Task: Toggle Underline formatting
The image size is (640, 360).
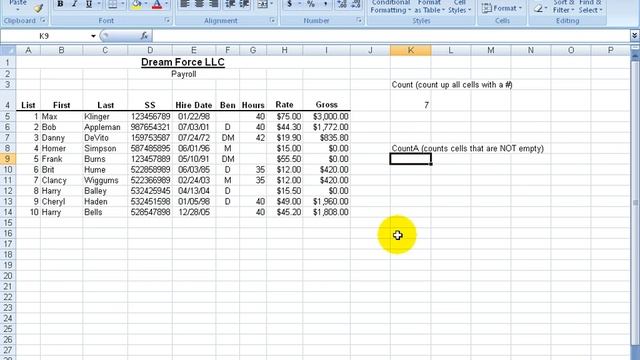Action: click(89, 4)
